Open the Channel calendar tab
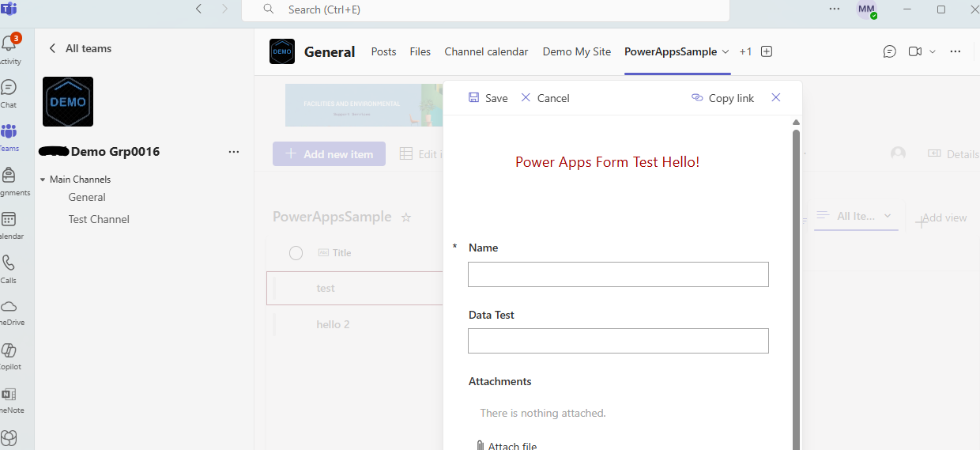Image resolution: width=980 pixels, height=450 pixels. [486, 51]
